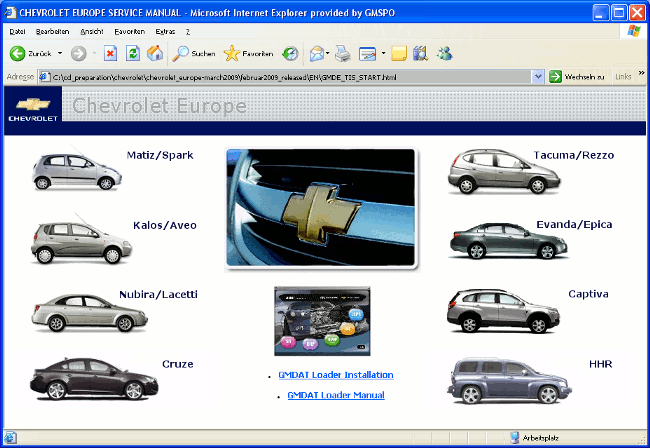The height and width of the screenshot is (448, 650).
Task: Expand the Back button history dropdown arrow
Action: tap(60, 53)
